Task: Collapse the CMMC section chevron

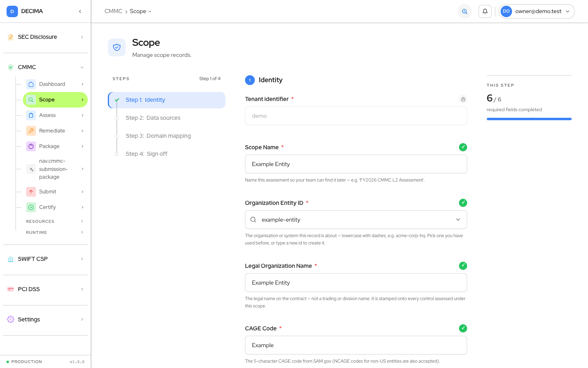Action: 82,67
